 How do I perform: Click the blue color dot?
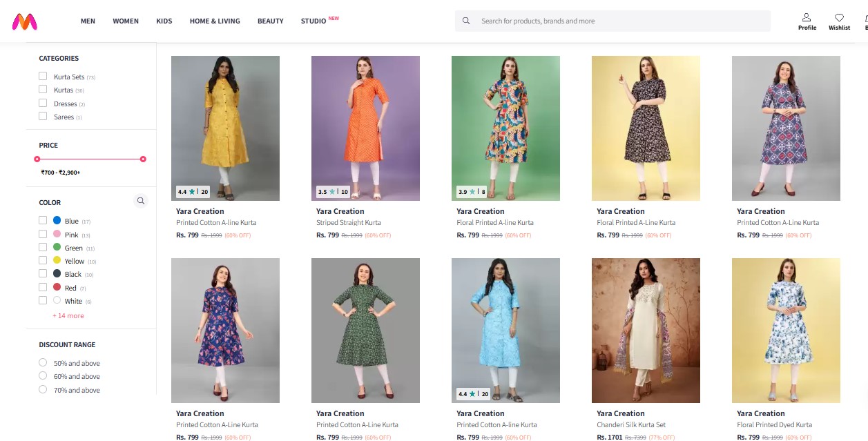57,221
